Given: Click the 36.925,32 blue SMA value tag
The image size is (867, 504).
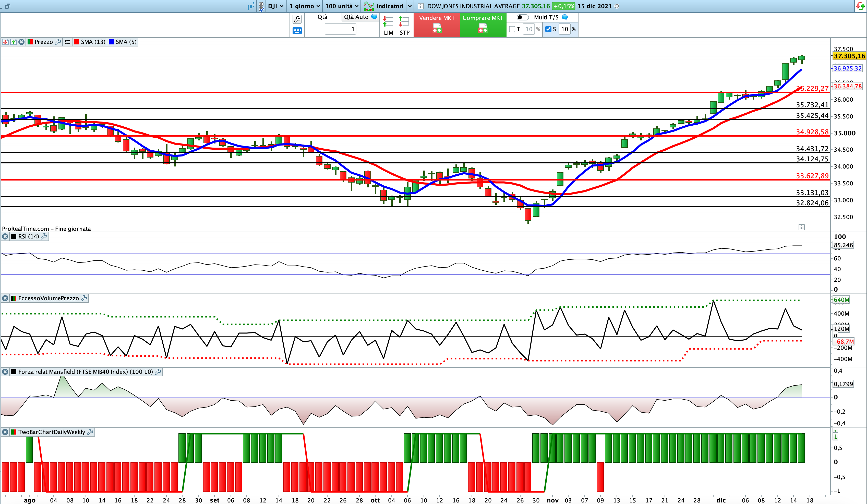Looking at the screenshot, I should point(847,68).
